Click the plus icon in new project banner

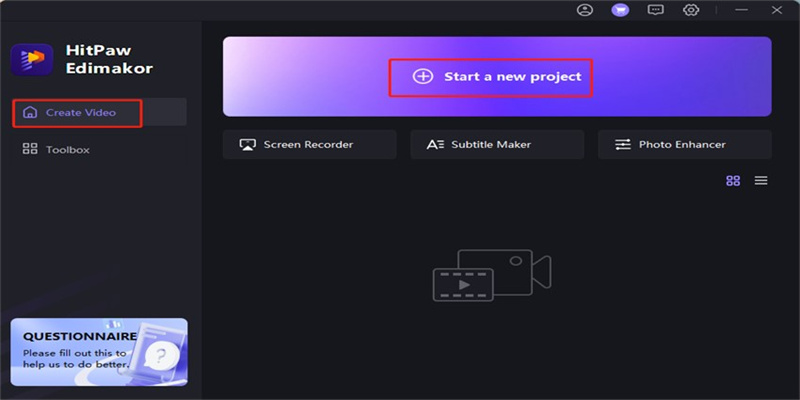423,77
